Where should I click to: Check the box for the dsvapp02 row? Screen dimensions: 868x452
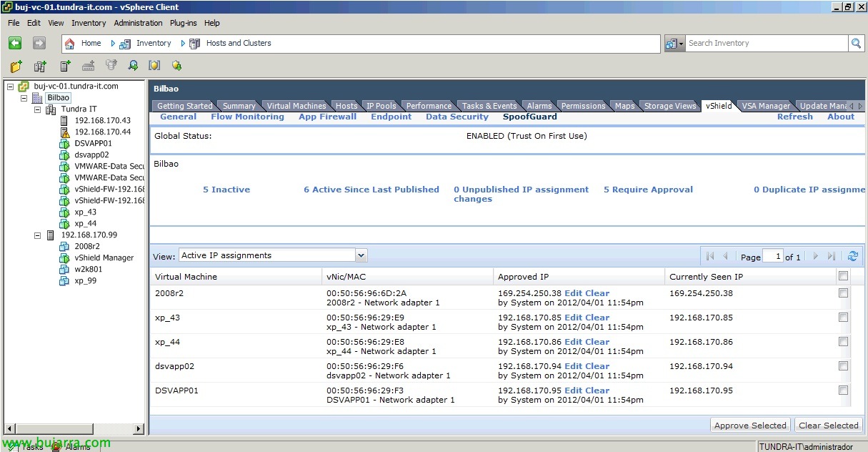coord(844,366)
